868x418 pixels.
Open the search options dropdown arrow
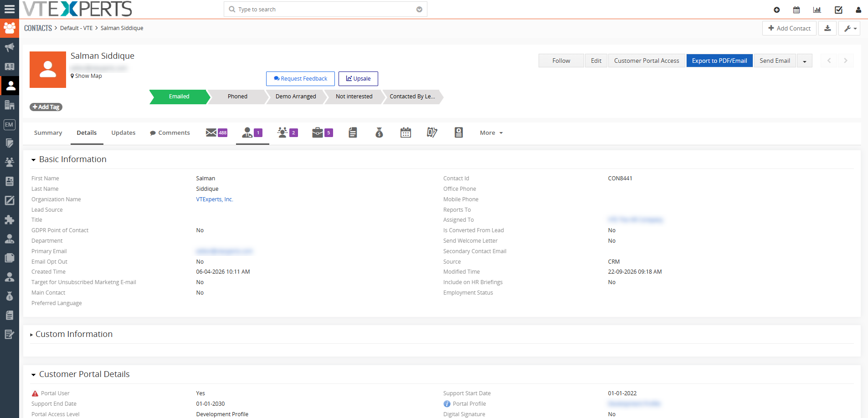(419, 10)
